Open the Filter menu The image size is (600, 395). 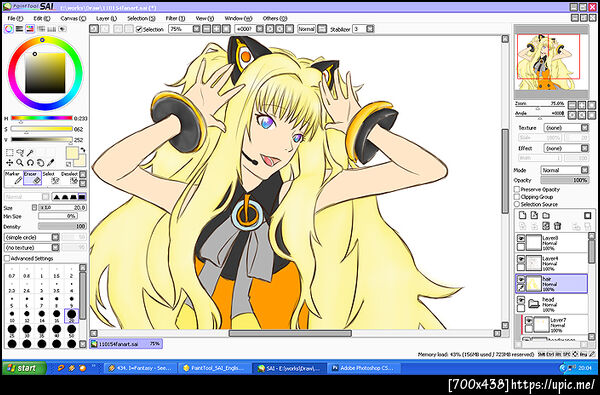(175, 18)
